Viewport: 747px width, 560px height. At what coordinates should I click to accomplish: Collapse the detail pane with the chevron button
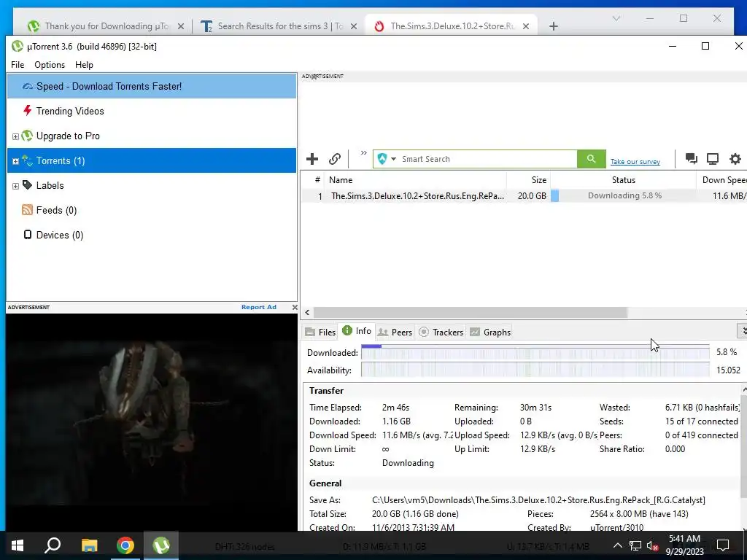tap(742, 330)
